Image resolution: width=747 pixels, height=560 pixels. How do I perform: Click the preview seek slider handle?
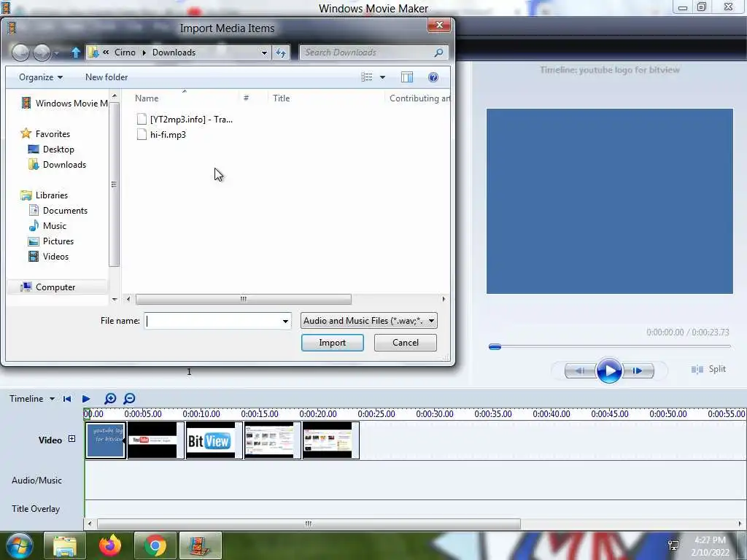(x=495, y=346)
